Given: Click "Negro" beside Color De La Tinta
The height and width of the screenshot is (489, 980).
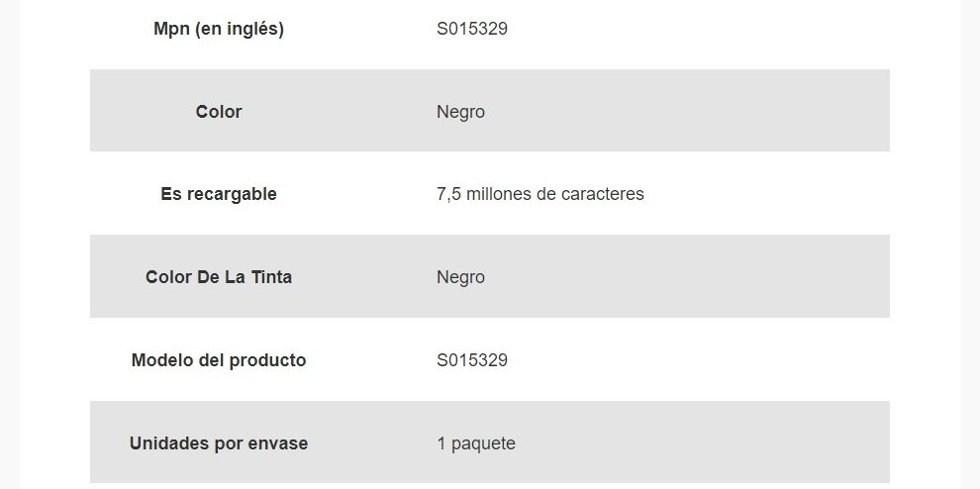Looking at the screenshot, I should coord(460,277).
